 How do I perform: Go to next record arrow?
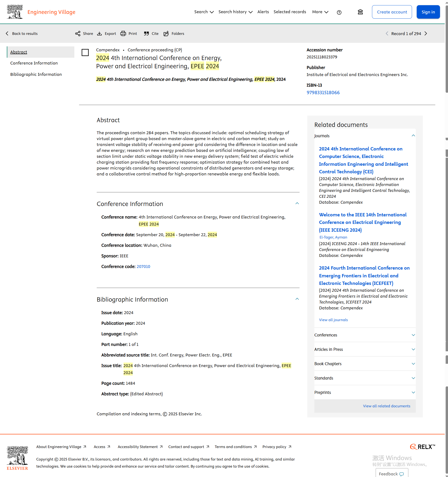tap(426, 34)
